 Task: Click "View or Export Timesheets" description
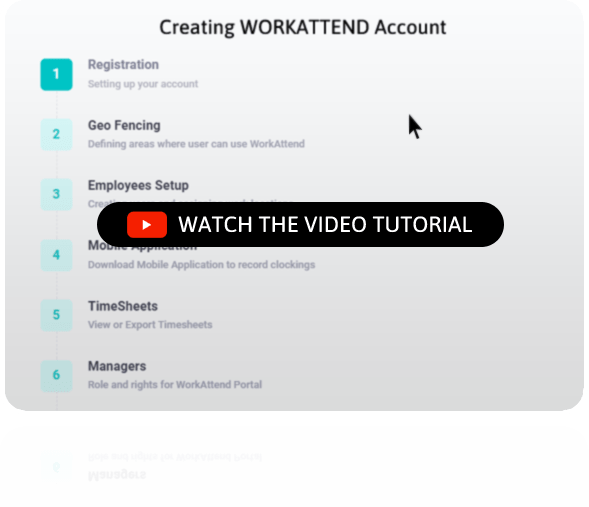click(x=150, y=324)
